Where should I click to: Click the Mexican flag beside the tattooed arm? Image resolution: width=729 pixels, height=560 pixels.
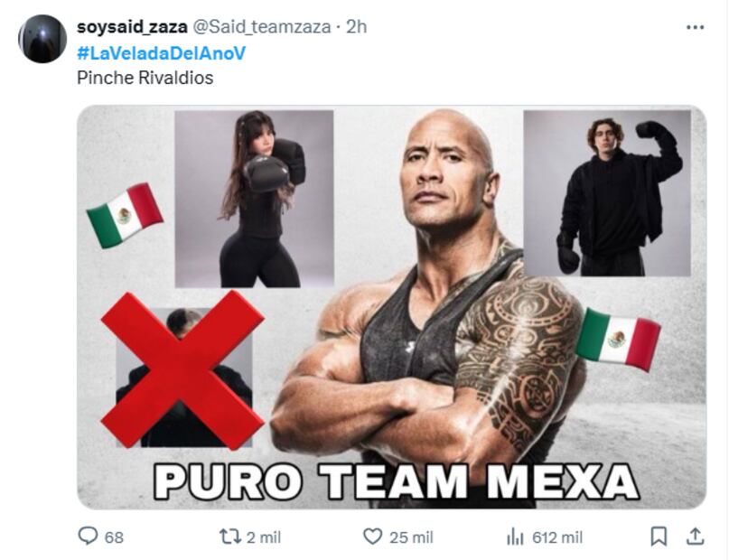pos(618,340)
